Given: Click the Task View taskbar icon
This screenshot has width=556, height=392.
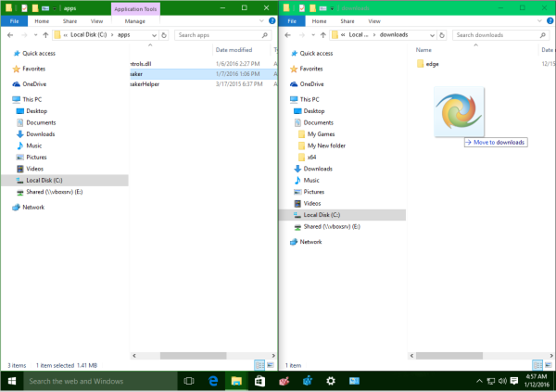Looking at the screenshot, I should point(189,381).
